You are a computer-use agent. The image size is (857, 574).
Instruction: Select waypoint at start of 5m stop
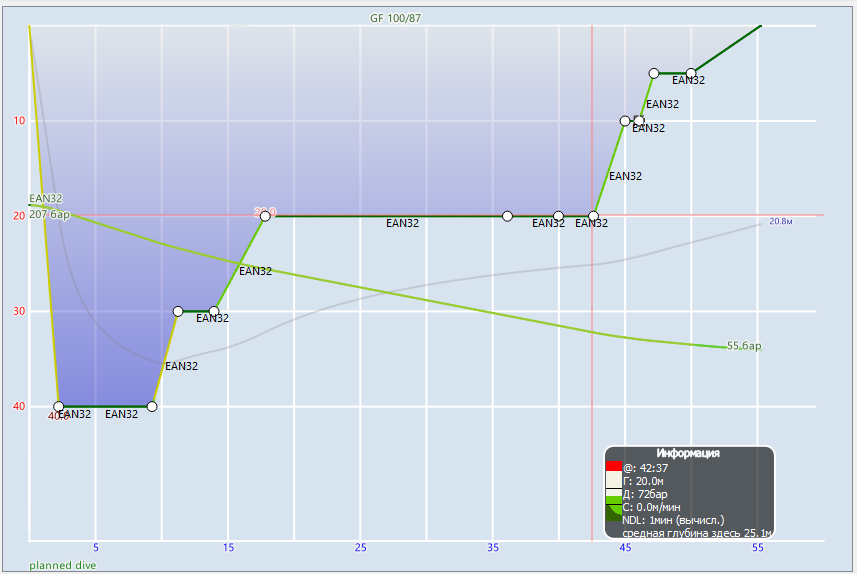pyautogui.click(x=654, y=73)
